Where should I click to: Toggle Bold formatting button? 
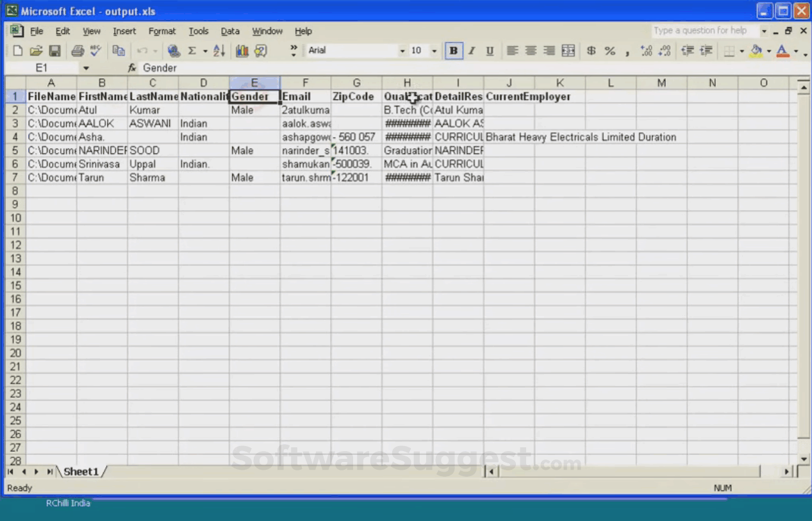pyautogui.click(x=454, y=51)
